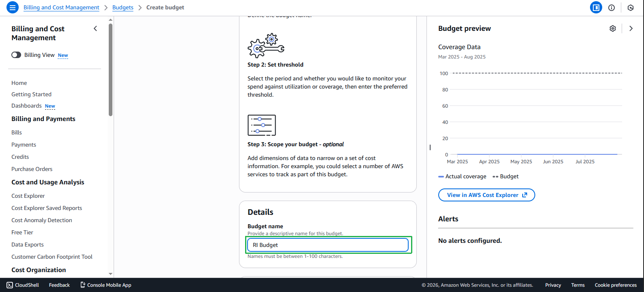Click the Mar 2025 - Aug 2025 date range

click(462, 57)
